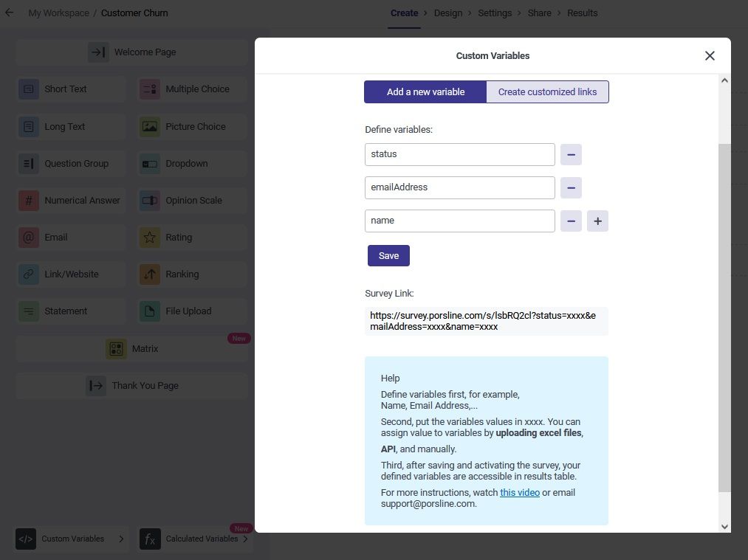Click the Rating star icon
748x560 pixels.
click(150, 238)
